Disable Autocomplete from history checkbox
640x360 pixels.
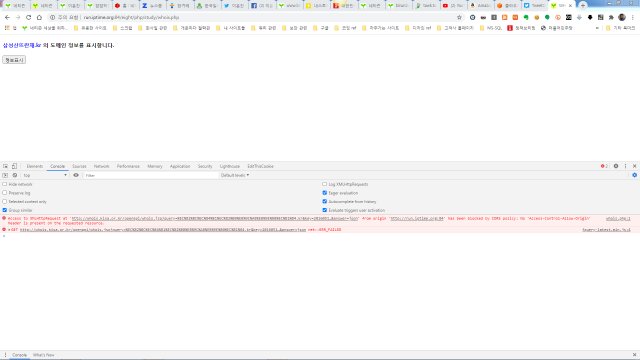coord(324,201)
